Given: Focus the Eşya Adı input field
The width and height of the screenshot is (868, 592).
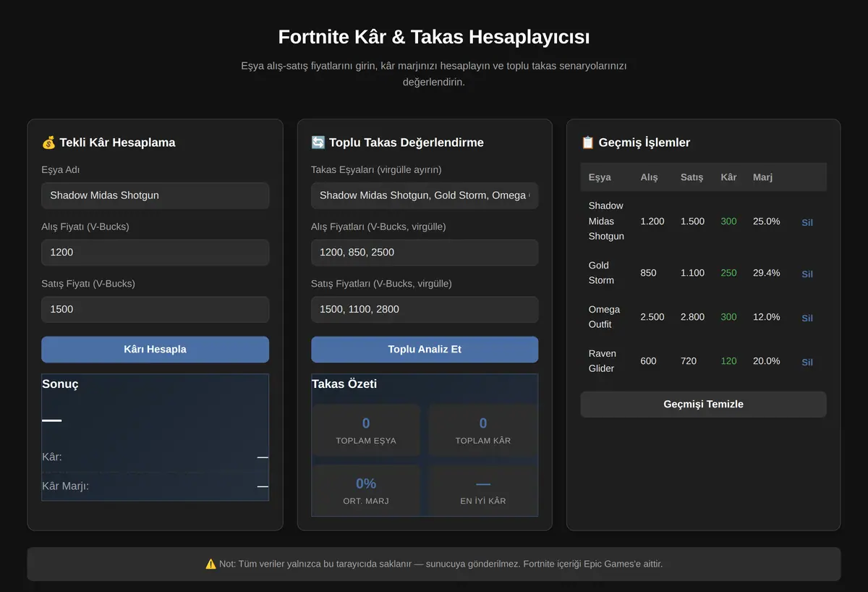Looking at the screenshot, I should (x=155, y=195).
